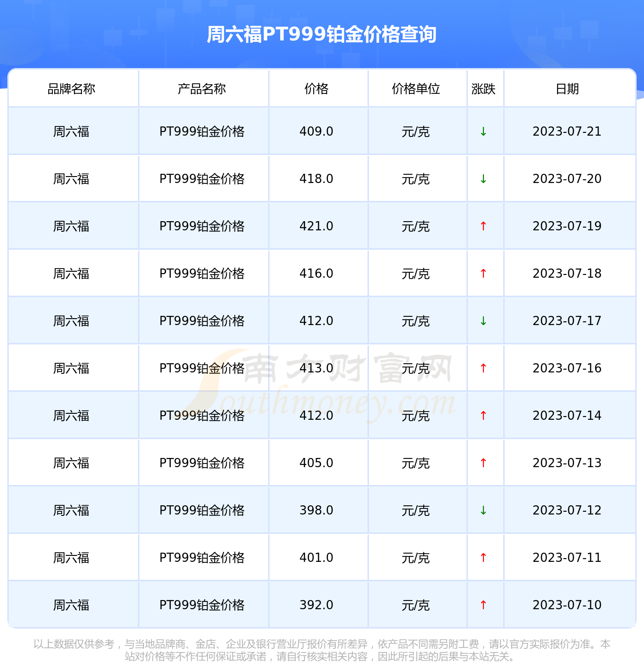Click PT999铂金价格 in the 2023-07-19 row
The height and width of the screenshot is (669, 644).
(202, 226)
